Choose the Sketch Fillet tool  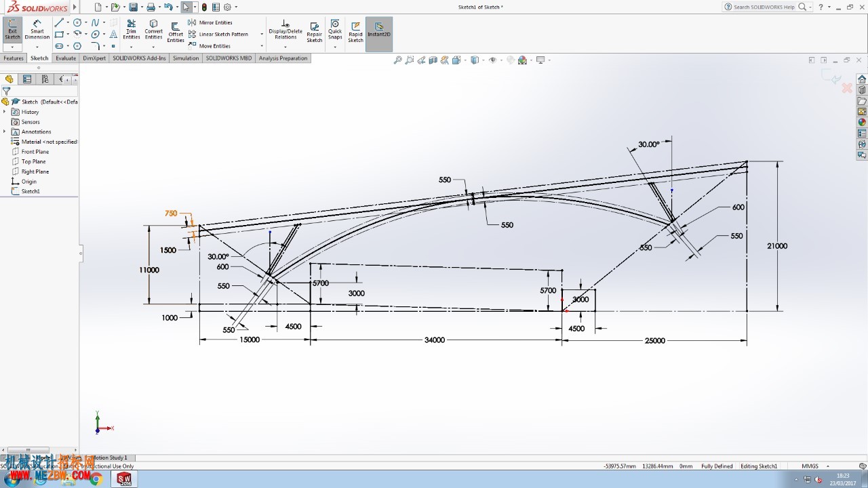pos(96,46)
